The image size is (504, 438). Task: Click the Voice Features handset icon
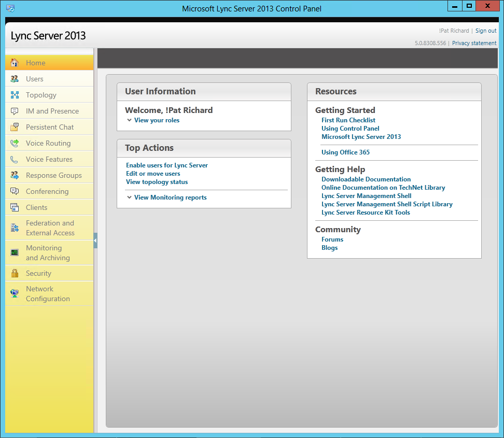pos(14,159)
